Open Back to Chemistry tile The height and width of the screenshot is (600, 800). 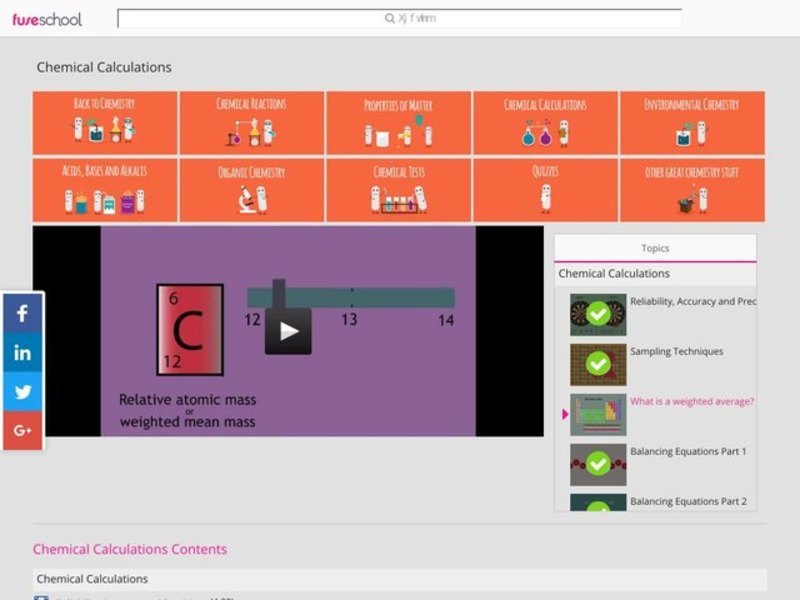pyautogui.click(x=105, y=123)
